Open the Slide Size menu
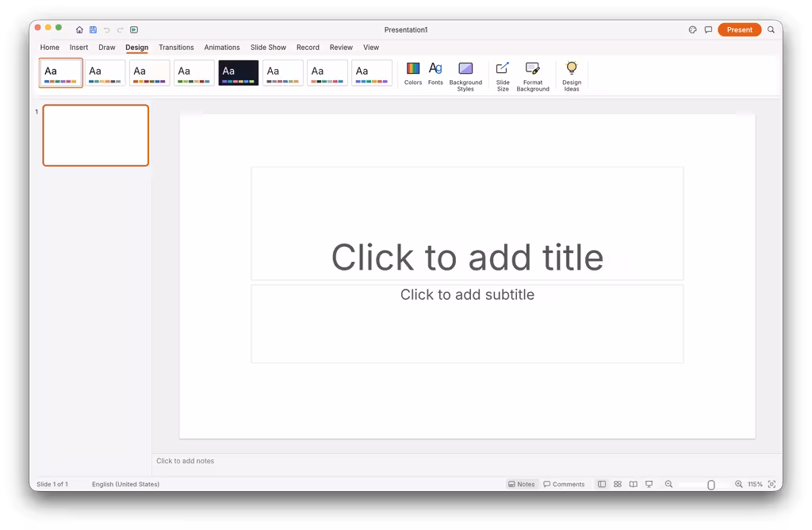Screen dimensions: 812x530 pos(502,77)
